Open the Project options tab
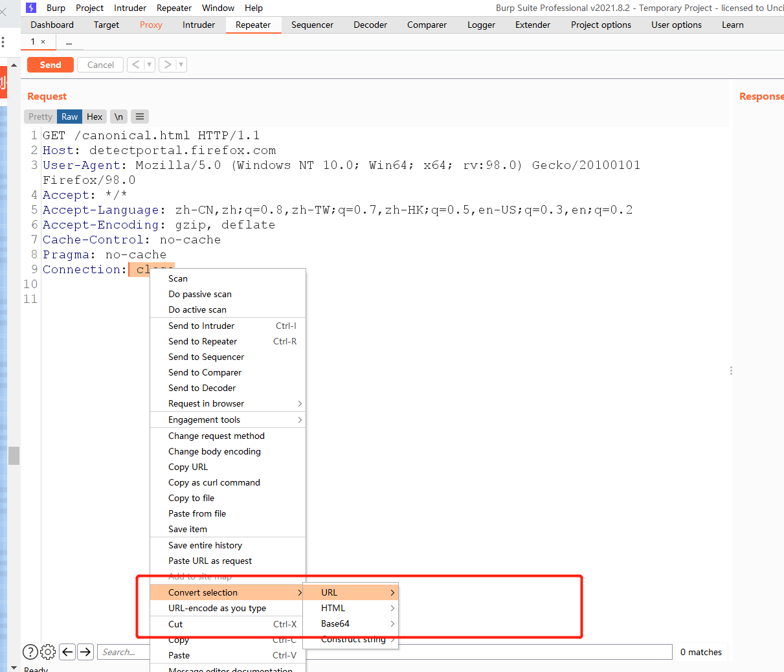 tap(601, 25)
